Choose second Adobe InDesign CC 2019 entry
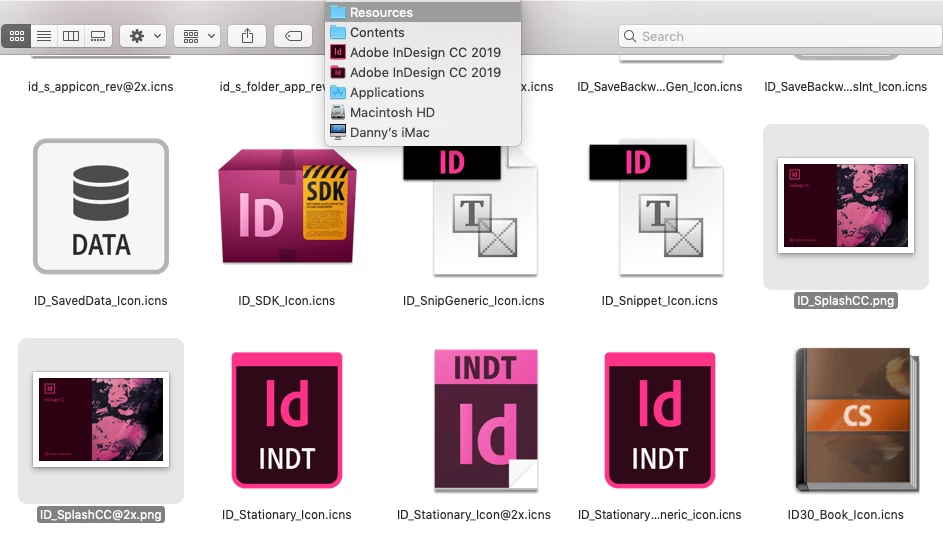943x541 pixels. [x=423, y=72]
